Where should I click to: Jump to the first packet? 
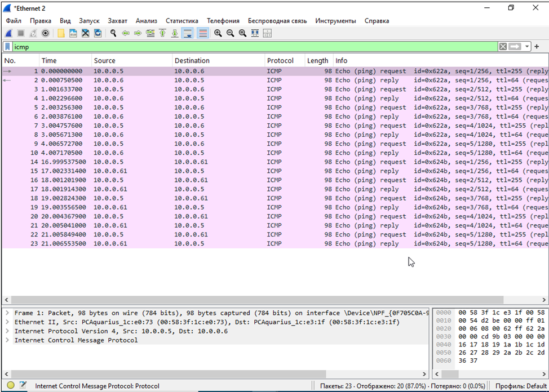[162, 33]
